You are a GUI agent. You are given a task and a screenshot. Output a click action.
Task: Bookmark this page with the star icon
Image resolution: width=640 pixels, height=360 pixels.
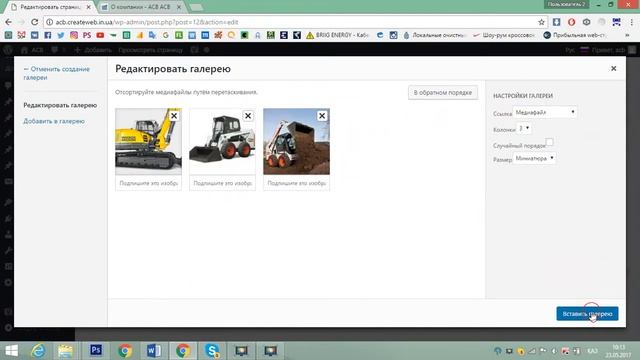[541, 22]
